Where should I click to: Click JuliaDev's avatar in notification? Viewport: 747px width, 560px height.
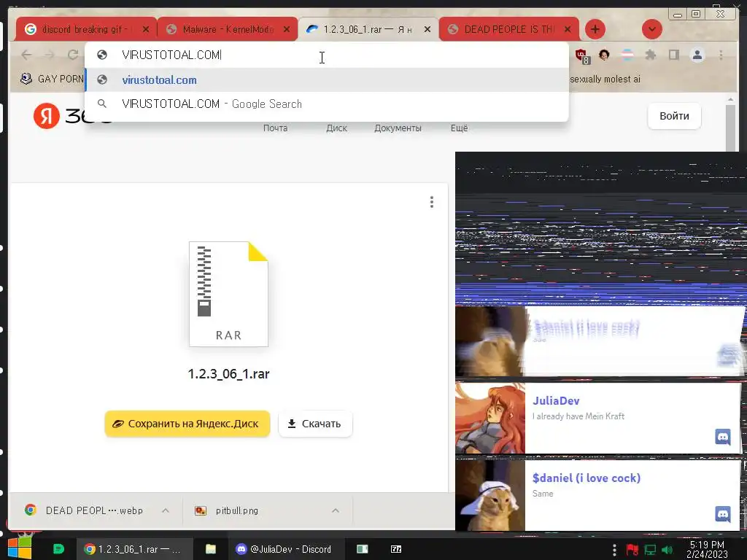(490, 418)
